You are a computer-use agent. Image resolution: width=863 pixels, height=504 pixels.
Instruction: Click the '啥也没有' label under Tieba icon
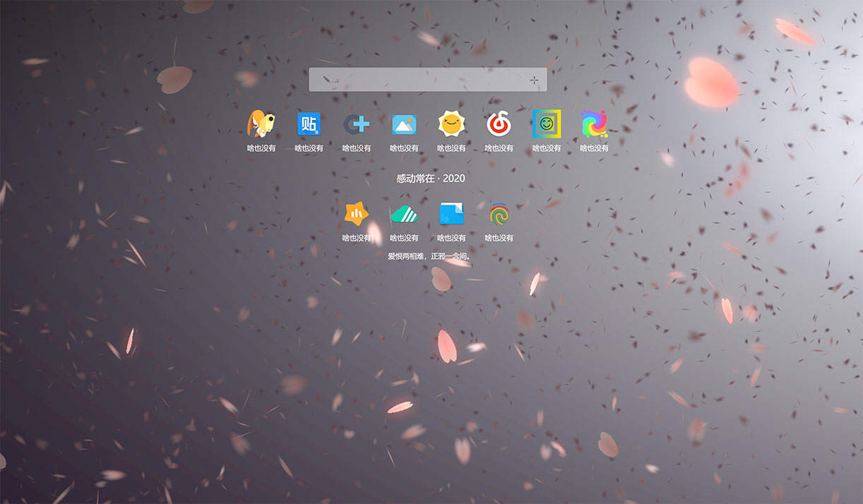pos(309,148)
